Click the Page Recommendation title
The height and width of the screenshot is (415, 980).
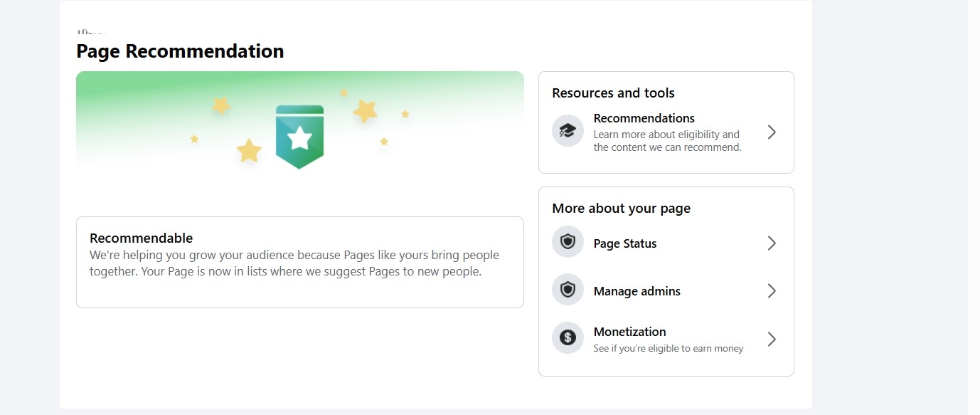click(180, 51)
